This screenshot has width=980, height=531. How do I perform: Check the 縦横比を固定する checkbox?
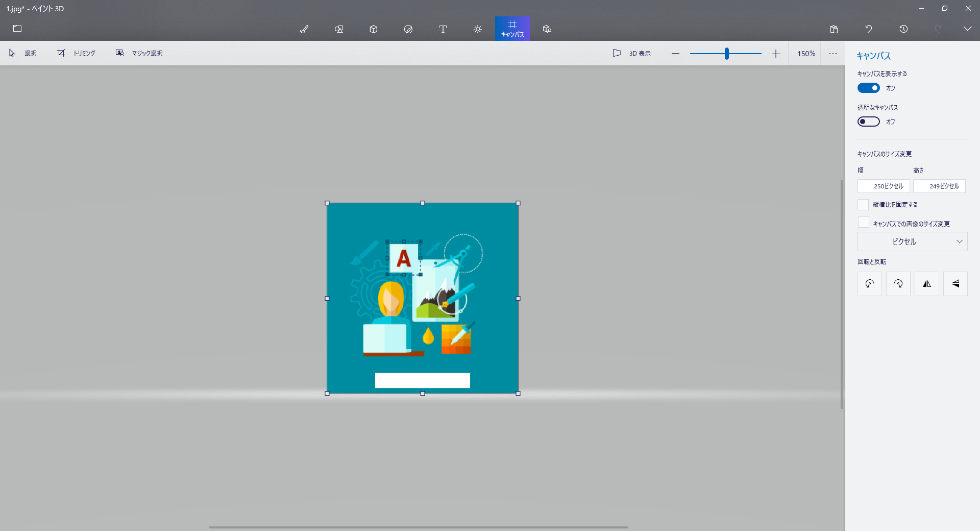point(863,205)
